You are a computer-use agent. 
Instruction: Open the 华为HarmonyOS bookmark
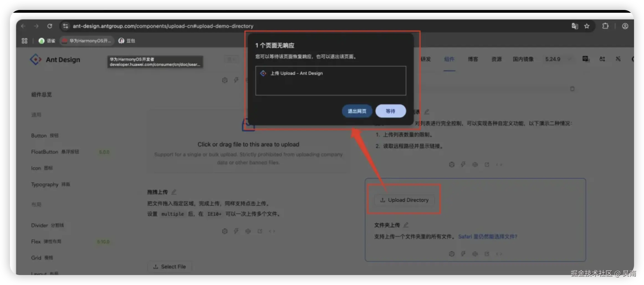[x=87, y=41]
